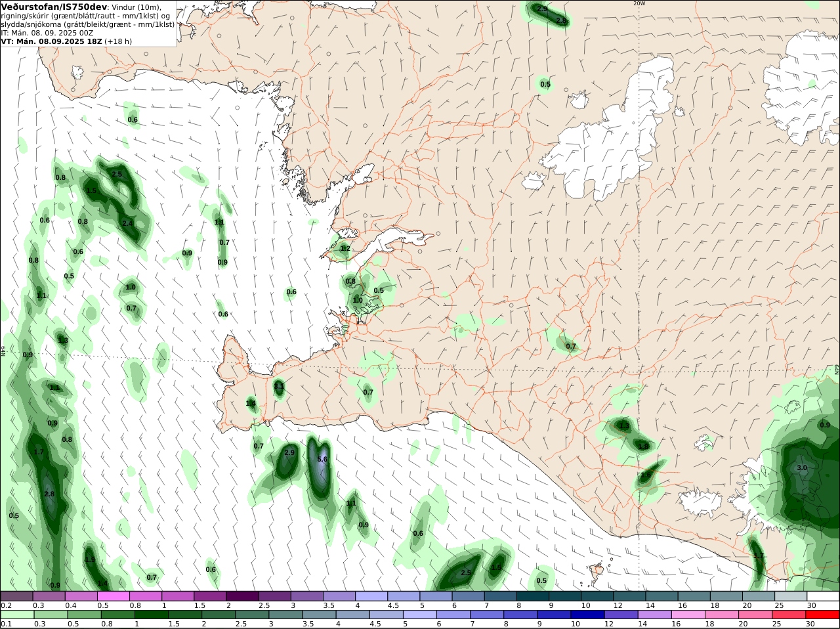This screenshot has width=840, height=629.
Task: Click the 5.6 precipitation maximum south of Reykjanes
Action: [x=322, y=460]
